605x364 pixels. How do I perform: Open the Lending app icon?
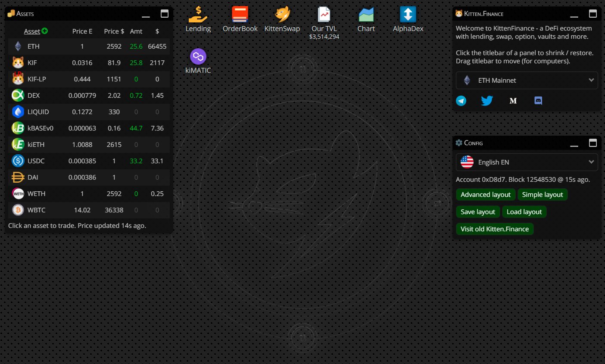point(198,15)
